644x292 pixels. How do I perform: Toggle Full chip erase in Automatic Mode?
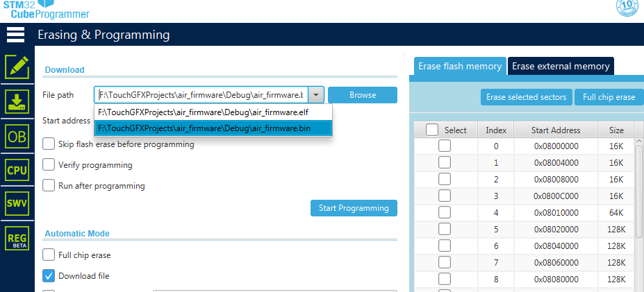pos(49,255)
